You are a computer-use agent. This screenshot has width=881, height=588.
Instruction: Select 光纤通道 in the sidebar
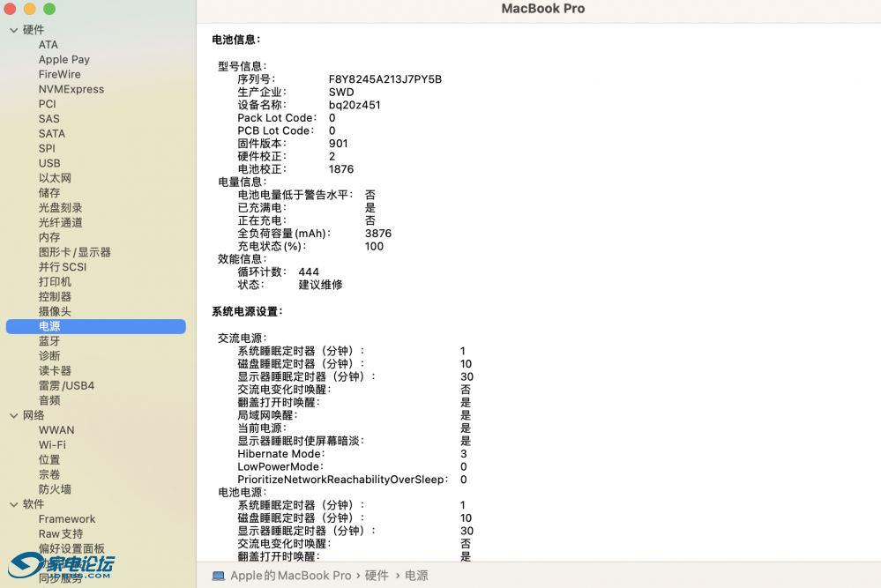[60, 222]
